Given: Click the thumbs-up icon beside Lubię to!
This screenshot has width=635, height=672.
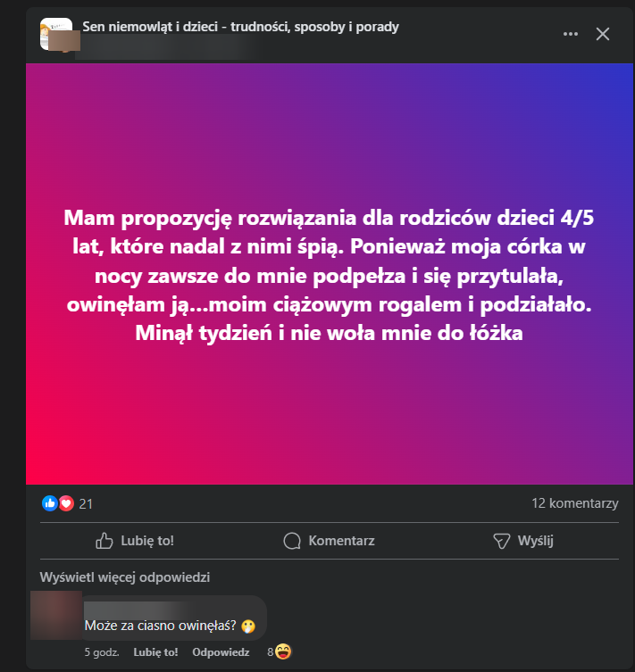Looking at the screenshot, I should click(104, 541).
